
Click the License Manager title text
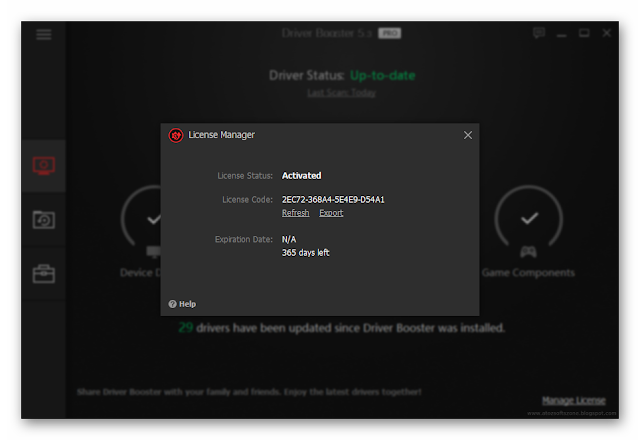pyautogui.click(x=221, y=135)
